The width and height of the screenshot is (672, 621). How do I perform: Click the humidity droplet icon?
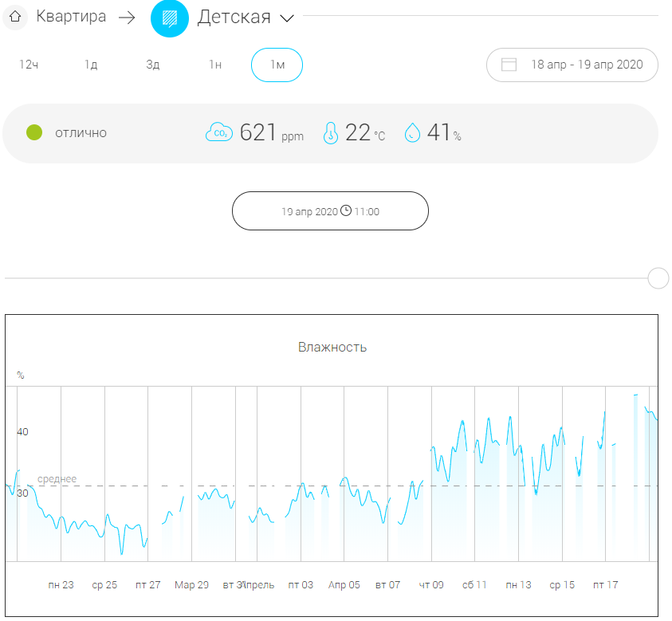pos(412,133)
